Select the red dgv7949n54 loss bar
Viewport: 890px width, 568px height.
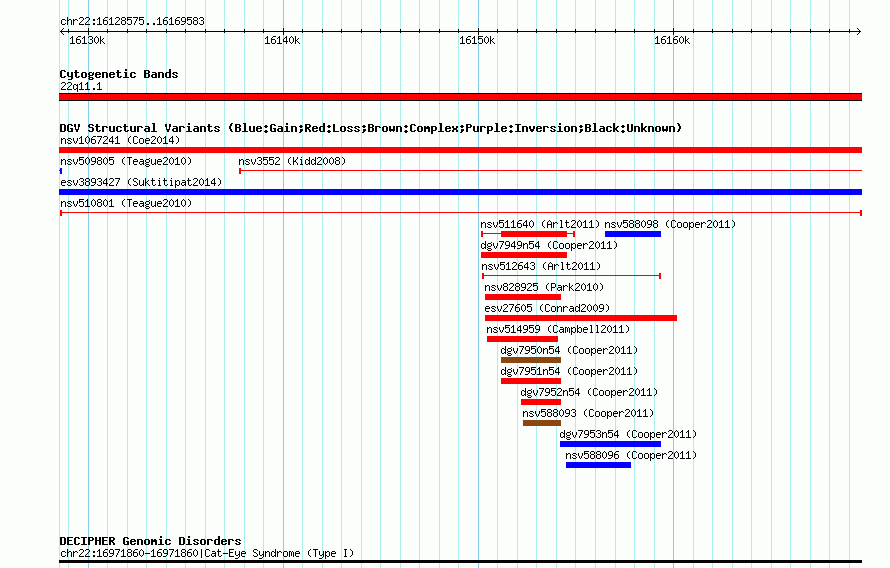point(524,255)
